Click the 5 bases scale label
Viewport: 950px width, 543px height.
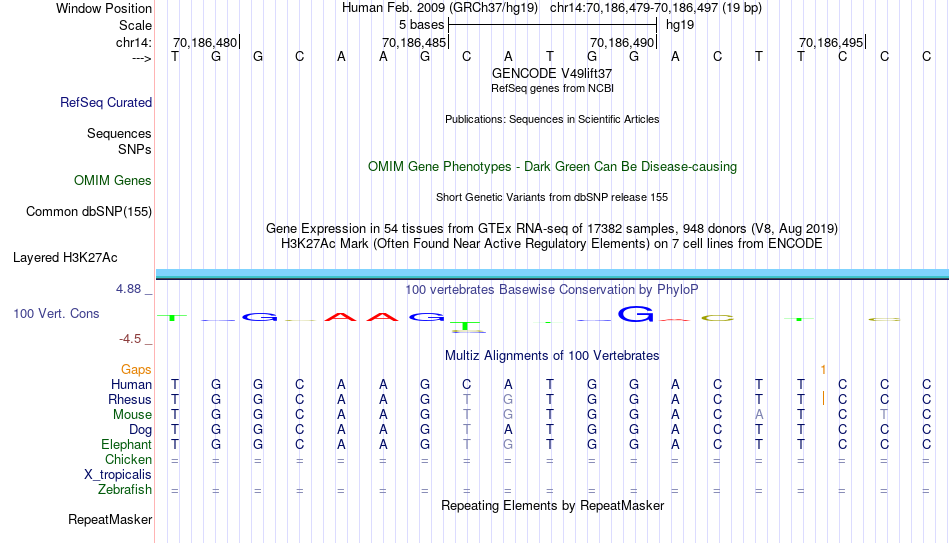coord(422,25)
